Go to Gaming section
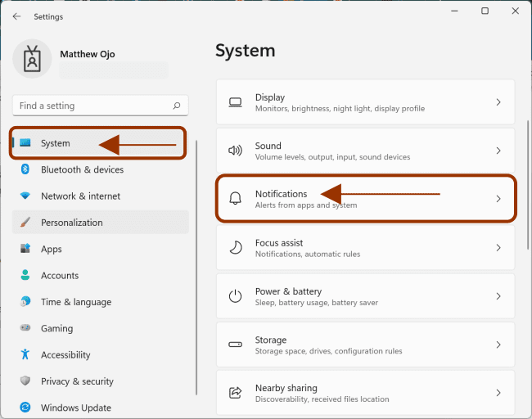The height and width of the screenshot is (419, 532). pos(101,328)
